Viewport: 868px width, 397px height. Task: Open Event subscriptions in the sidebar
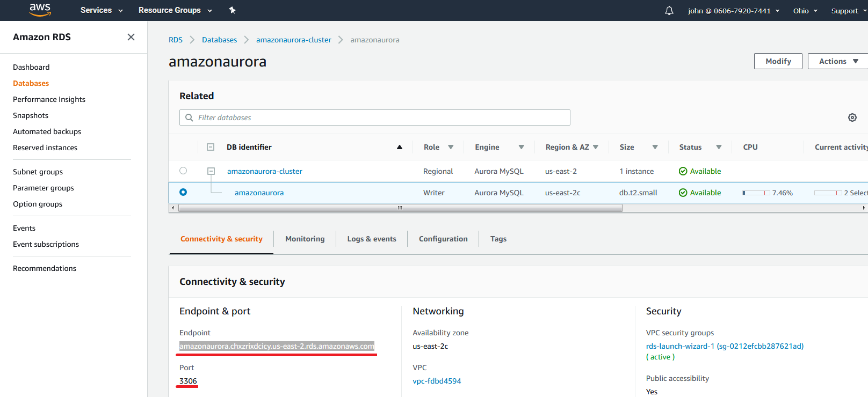(x=46, y=244)
